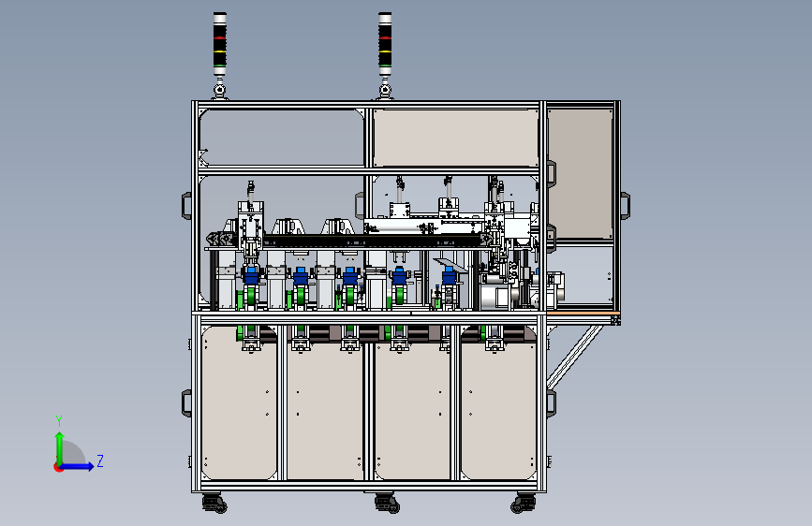Select the orange strip under right extension
This screenshot has width=812, height=526.
[x=583, y=314]
